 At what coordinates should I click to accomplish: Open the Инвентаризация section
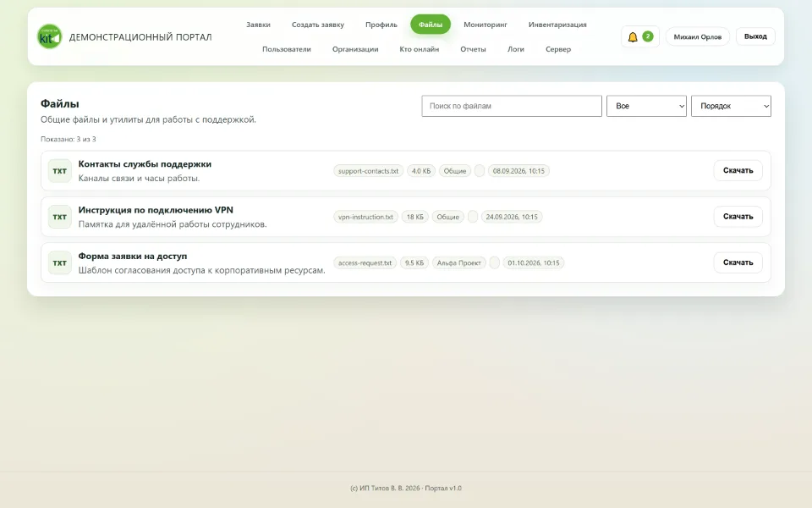point(557,25)
